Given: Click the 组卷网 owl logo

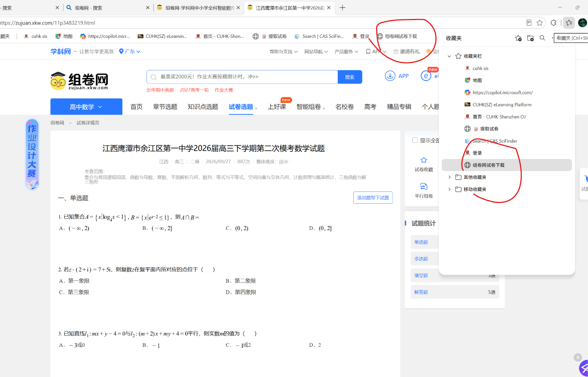Looking at the screenshot, I should 79,81.
